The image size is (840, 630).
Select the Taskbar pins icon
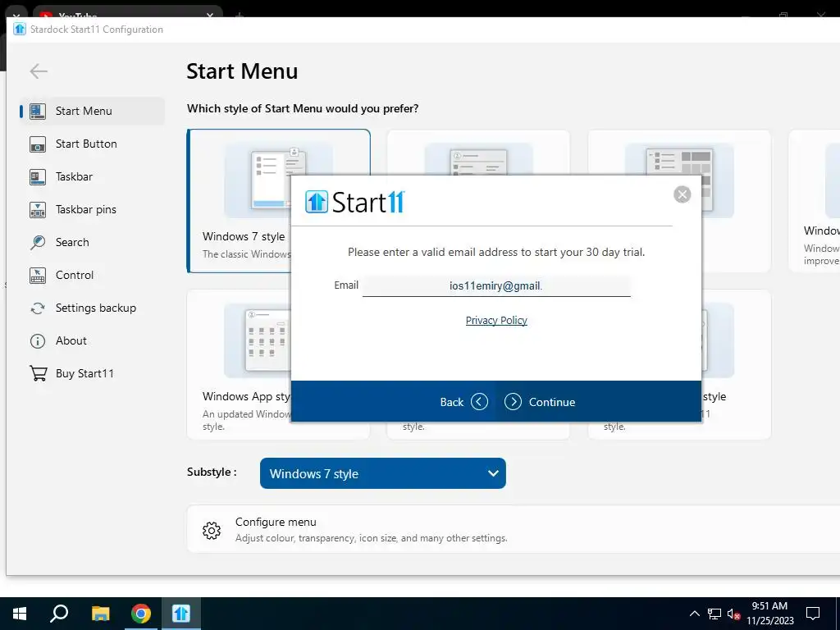pyautogui.click(x=38, y=209)
